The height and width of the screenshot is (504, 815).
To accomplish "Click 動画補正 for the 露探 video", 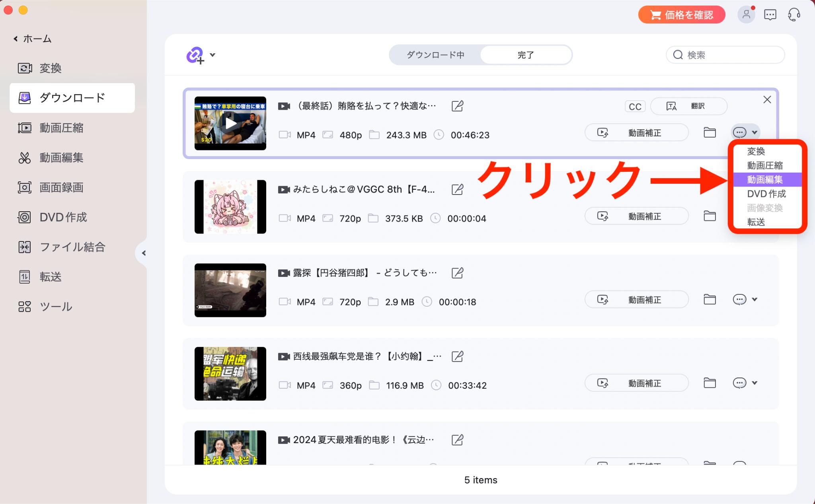I will click(636, 300).
